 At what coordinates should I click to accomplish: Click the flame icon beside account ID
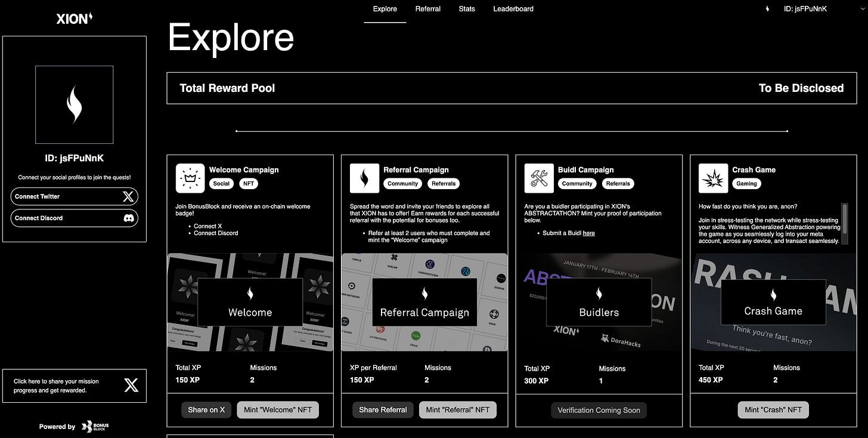pyautogui.click(x=767, y=9)
